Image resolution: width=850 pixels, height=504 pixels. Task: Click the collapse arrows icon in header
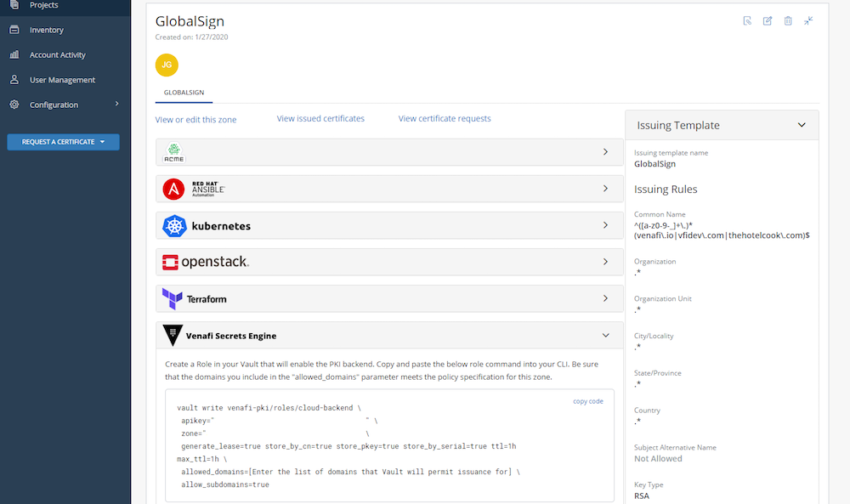pos(808,21)
